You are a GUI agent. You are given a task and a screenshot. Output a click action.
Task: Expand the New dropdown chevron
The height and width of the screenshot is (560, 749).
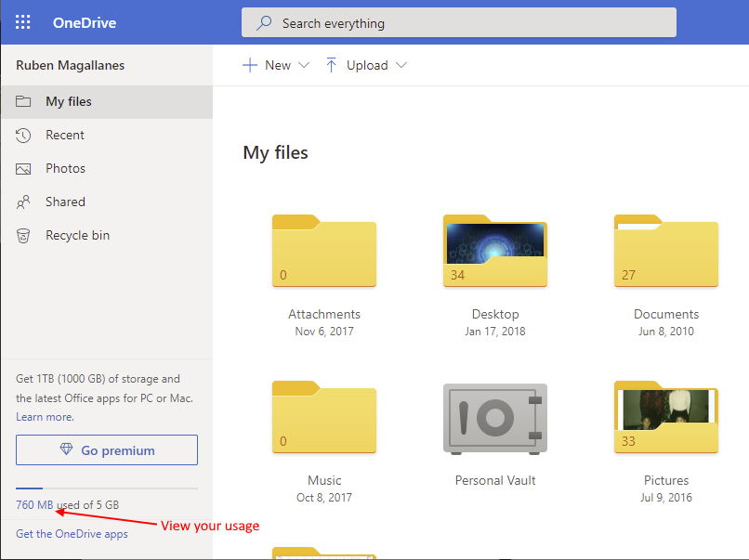click(304, 65)
